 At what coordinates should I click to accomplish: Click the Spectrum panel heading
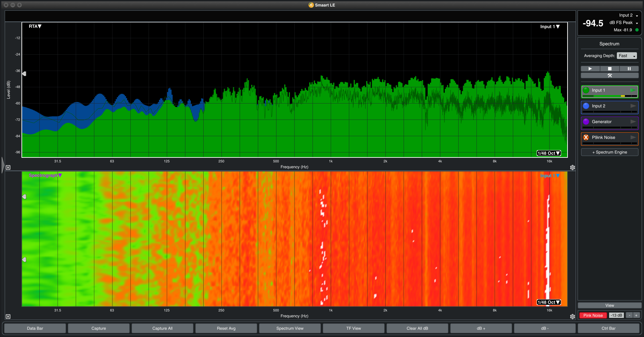[x=609, y=44]
